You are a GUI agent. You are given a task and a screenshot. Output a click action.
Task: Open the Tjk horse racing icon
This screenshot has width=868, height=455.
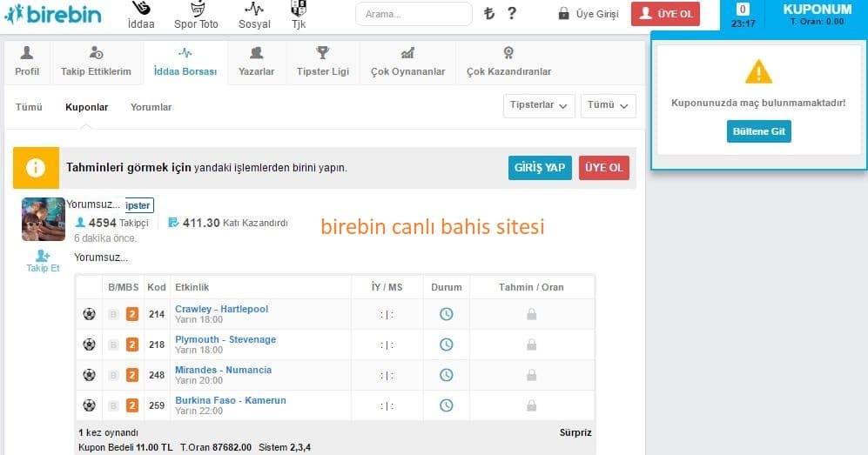(299, 10)
